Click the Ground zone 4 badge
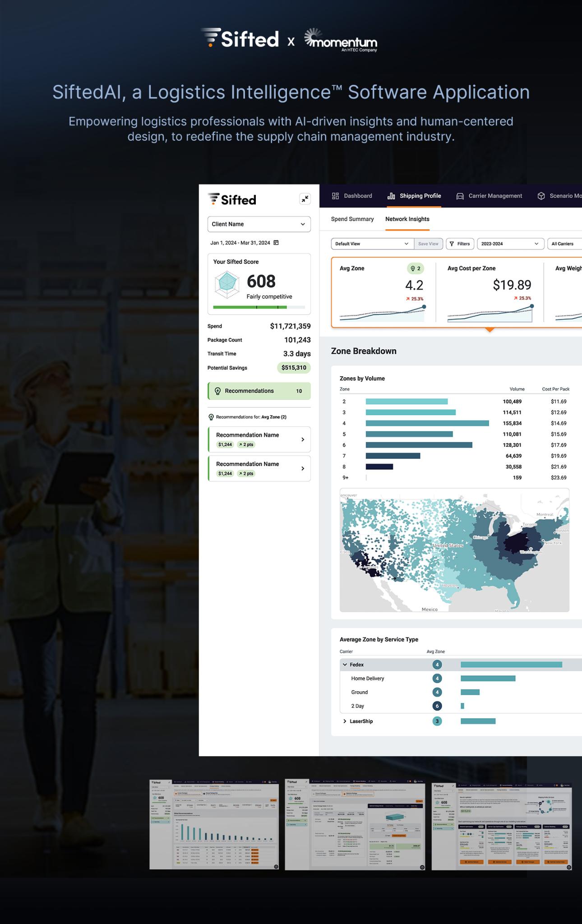 [x=437, y=692]
